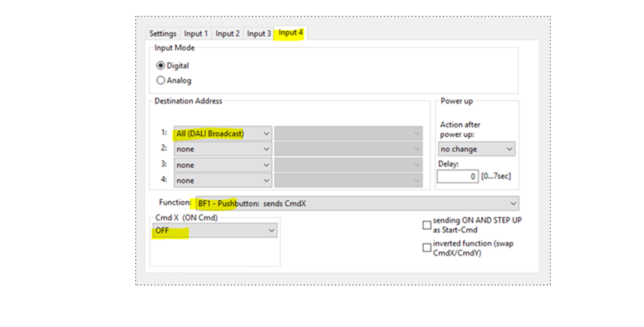The height and width of the screenshot is (327, 644).
Task: Click the '[0...7sec]' range text
Action: coord(496,176)
